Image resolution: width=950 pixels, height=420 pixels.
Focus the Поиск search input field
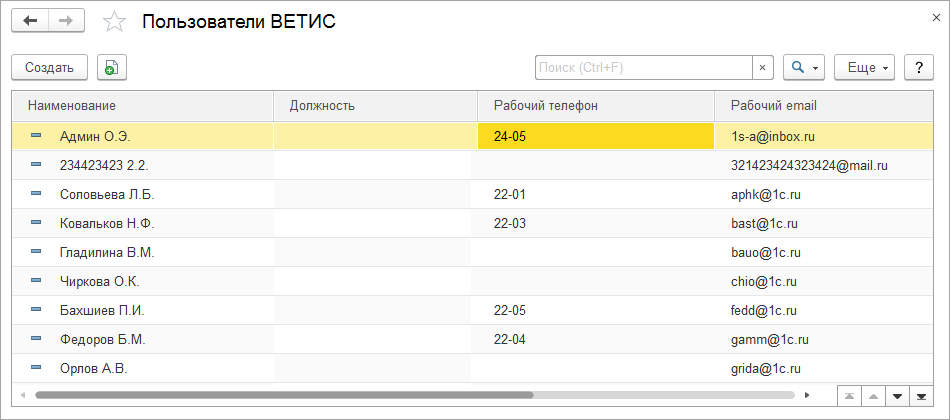[x=643, y=67]
